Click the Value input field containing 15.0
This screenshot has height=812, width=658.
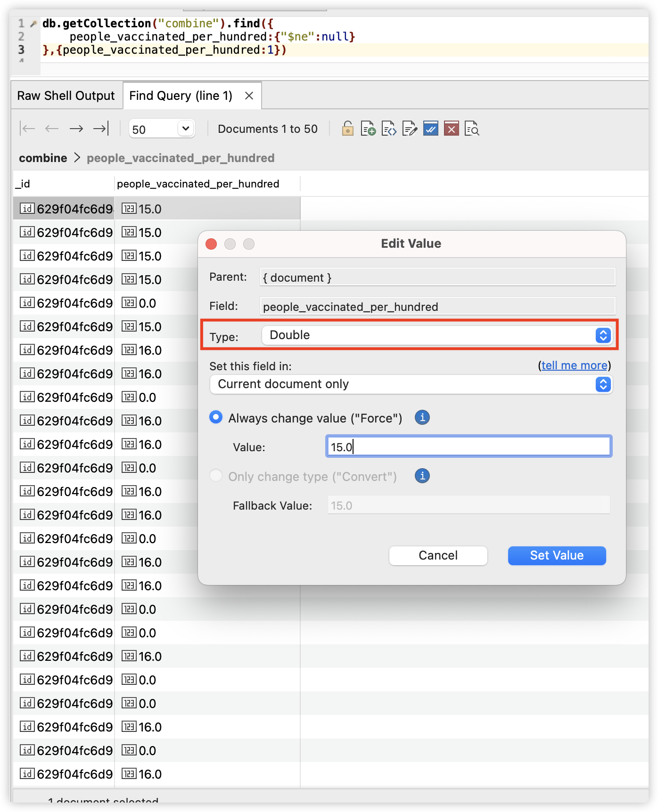point(469,447)
